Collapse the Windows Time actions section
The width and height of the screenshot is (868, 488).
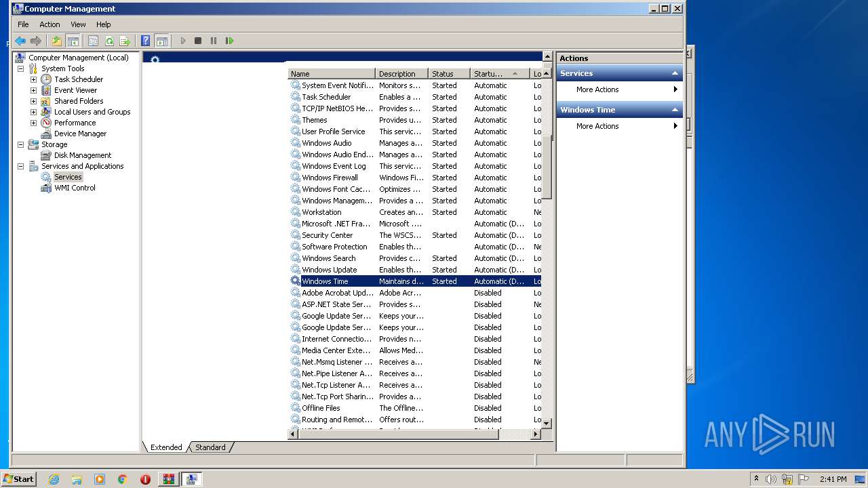675,110
